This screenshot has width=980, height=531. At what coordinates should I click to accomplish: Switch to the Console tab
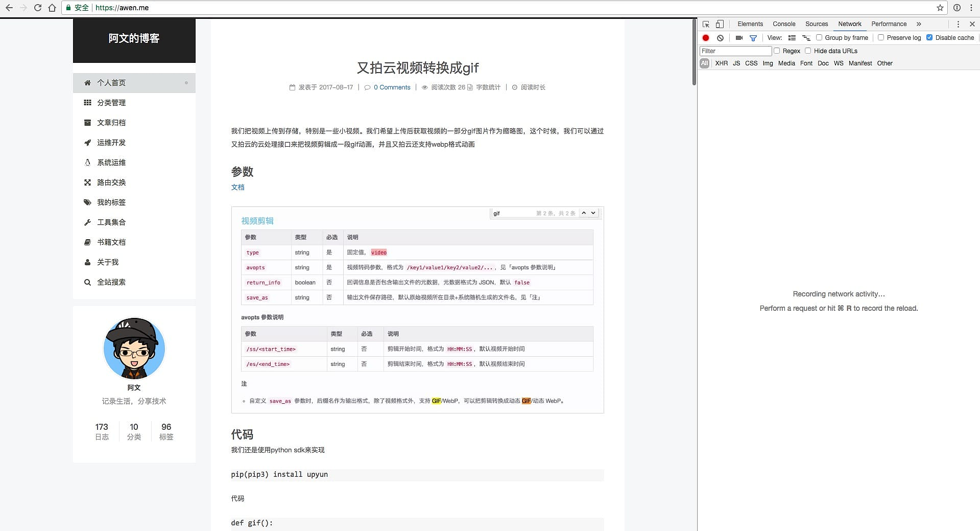pyautogui.click(x=783, y=24)
